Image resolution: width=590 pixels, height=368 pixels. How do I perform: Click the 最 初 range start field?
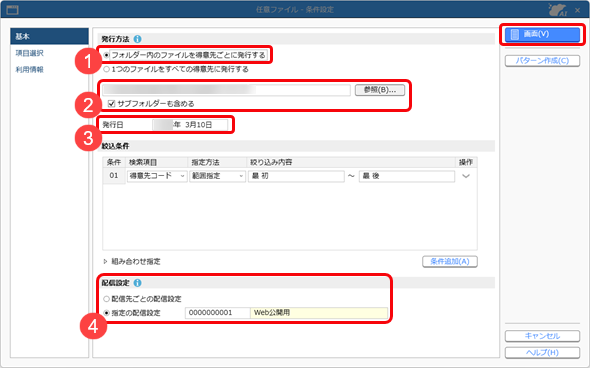[x=296, y=176]
